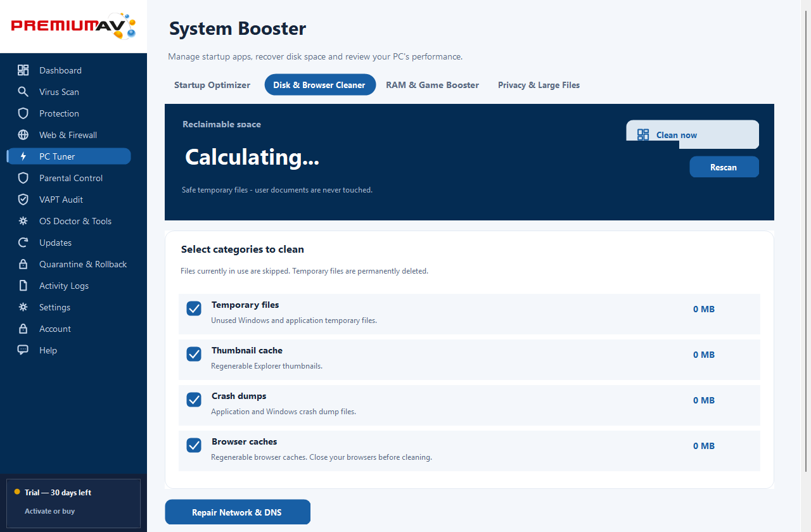The width and height of the screenshot is (811, 532).
Task: Click the Help chat bubble icon
Action: (x=23, y=350)
